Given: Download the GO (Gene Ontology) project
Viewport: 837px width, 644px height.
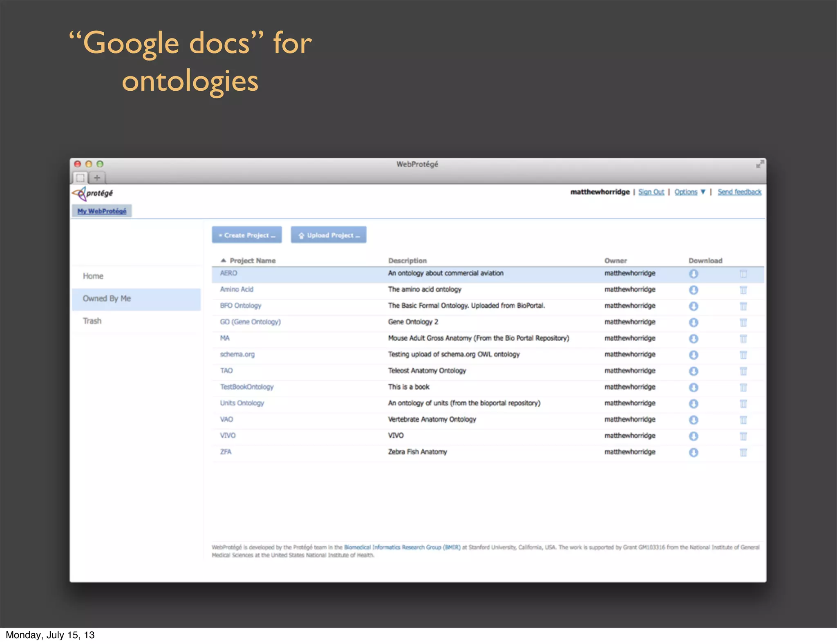Looking at the screenshot, I should (694, 322).
